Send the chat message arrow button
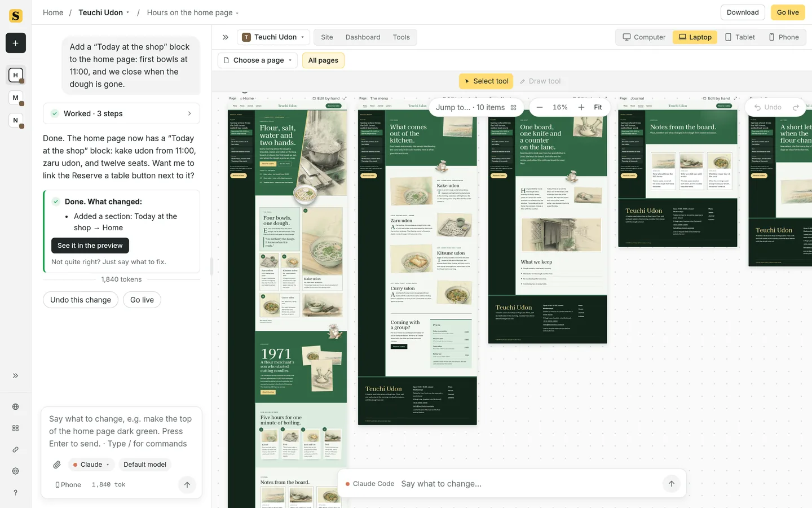This screenshot has width=812, height=508. coord(187,484)
